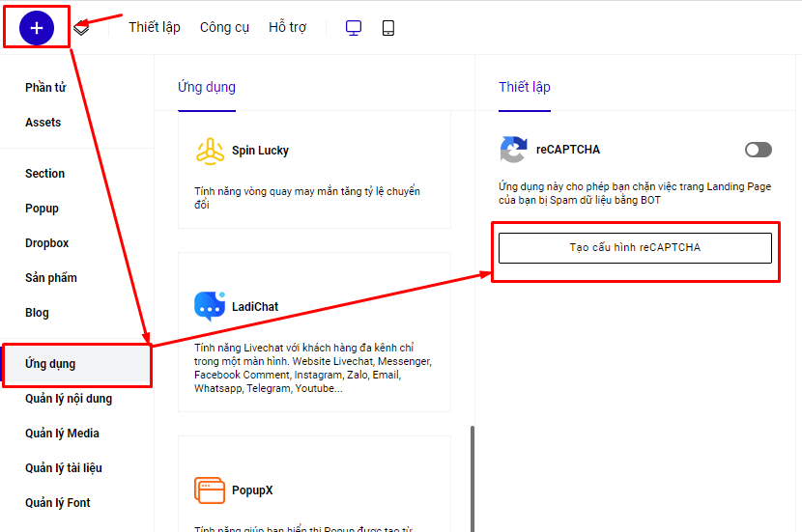Select the Thiết lập panel tab
This screenshot has width=802, height=532.
525,87
